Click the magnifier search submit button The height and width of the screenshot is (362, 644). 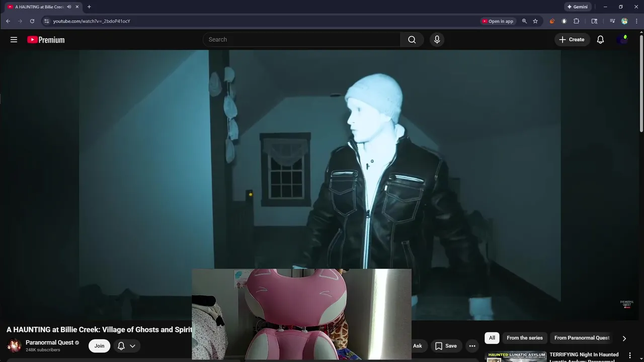pyautogui.click(x=412, y=40)
